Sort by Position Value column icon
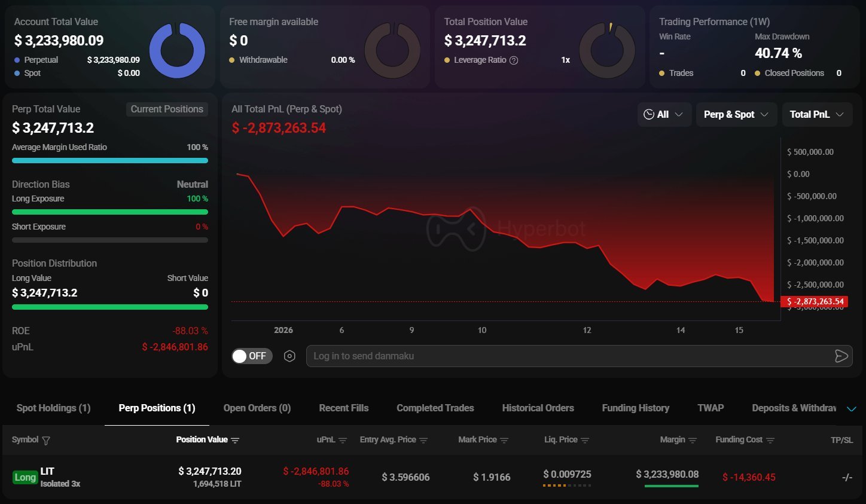 pyautogui.click(x=235, y=441)
